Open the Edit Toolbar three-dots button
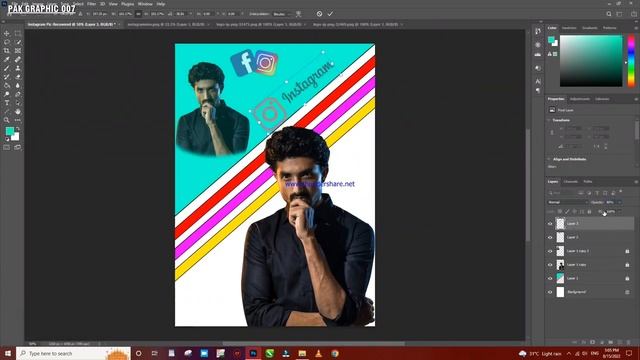The width and height of the screenshot is (640, 360). point(18,120)
